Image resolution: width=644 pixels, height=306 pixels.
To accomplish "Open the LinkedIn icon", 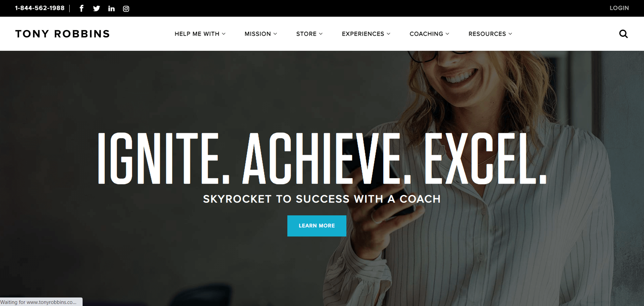I will click(111, 9).
